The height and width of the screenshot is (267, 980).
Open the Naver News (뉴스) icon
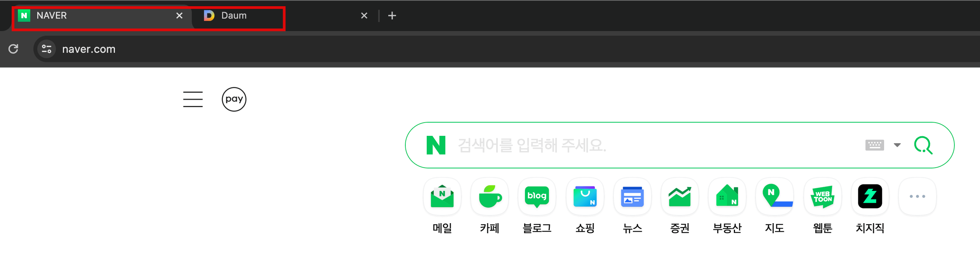point(632,196)
